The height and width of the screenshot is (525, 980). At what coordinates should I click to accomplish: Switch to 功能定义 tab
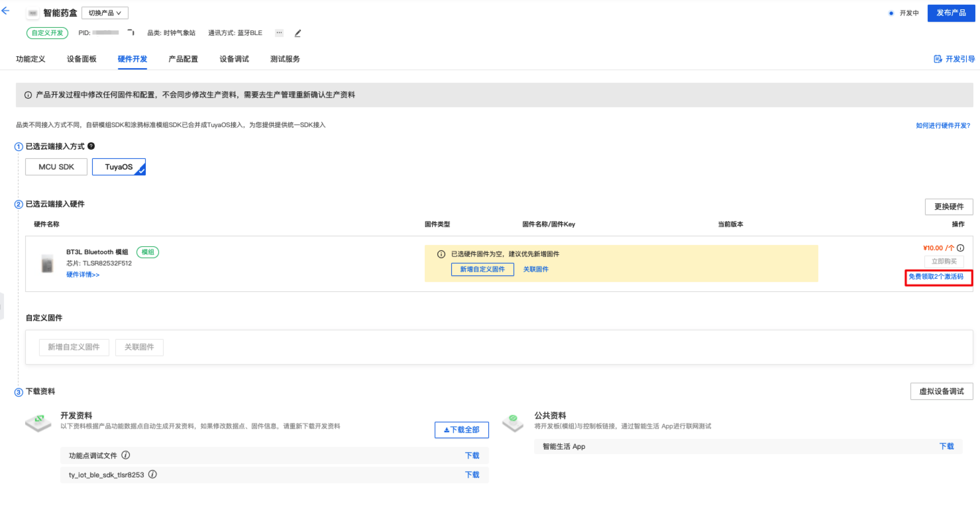click(30, 59)
